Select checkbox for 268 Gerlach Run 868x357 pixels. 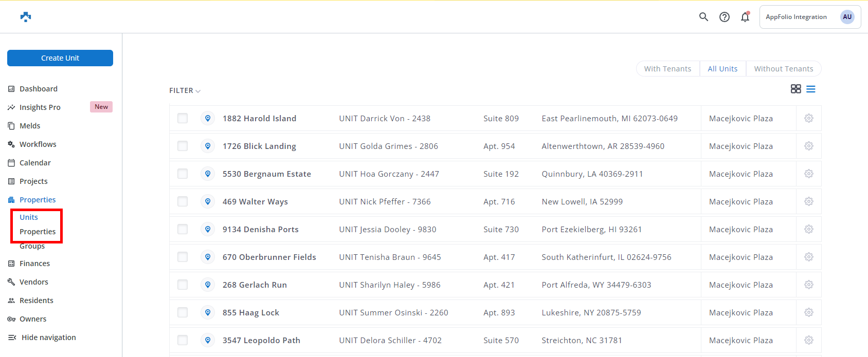click(183, 285)
